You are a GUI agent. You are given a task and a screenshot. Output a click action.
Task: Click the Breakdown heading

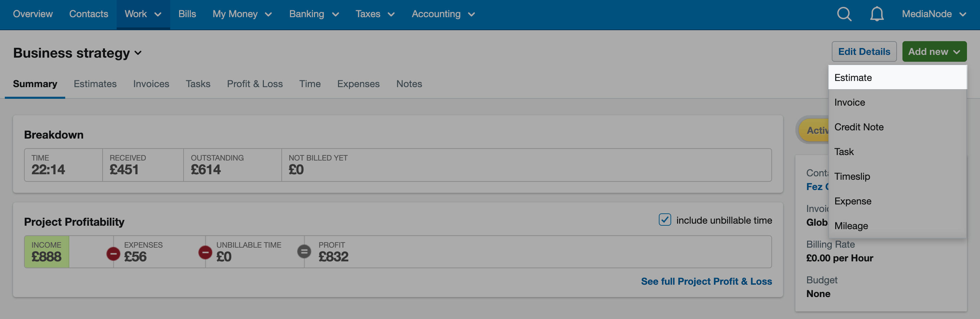(54, 134)
